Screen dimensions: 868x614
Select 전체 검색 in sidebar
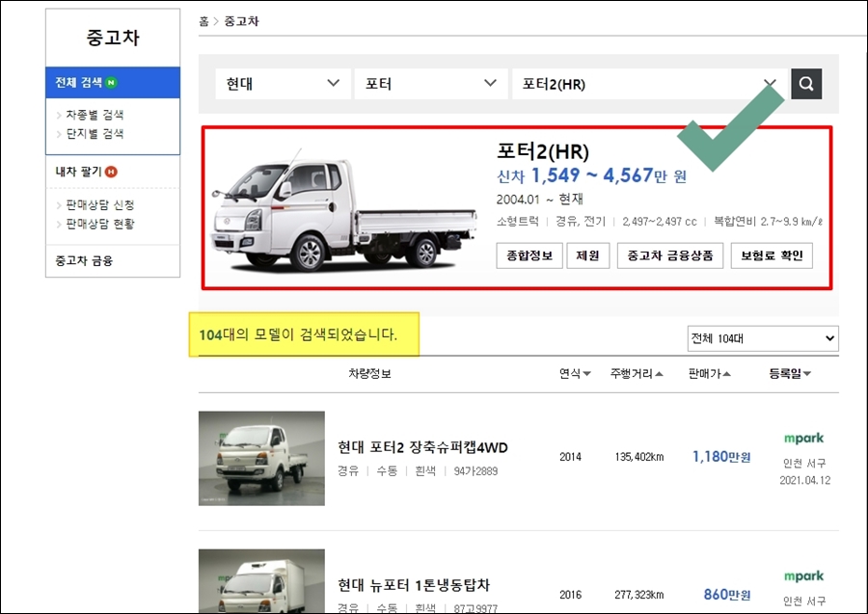click(113, 83)
